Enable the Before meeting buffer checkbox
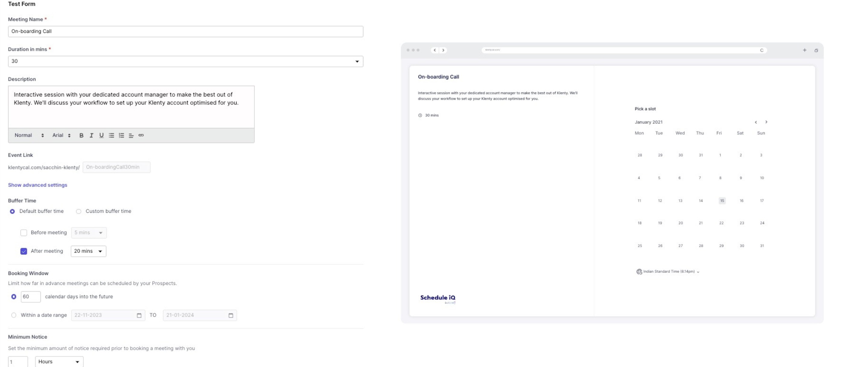 24,233
